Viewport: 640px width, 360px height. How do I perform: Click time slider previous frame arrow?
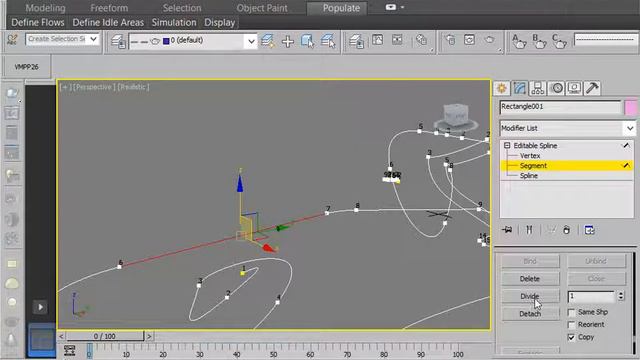(x=61, y=336)
